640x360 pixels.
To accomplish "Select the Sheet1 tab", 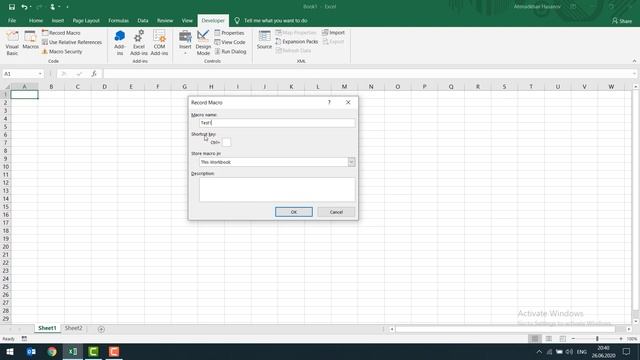I will pos(47,328).
